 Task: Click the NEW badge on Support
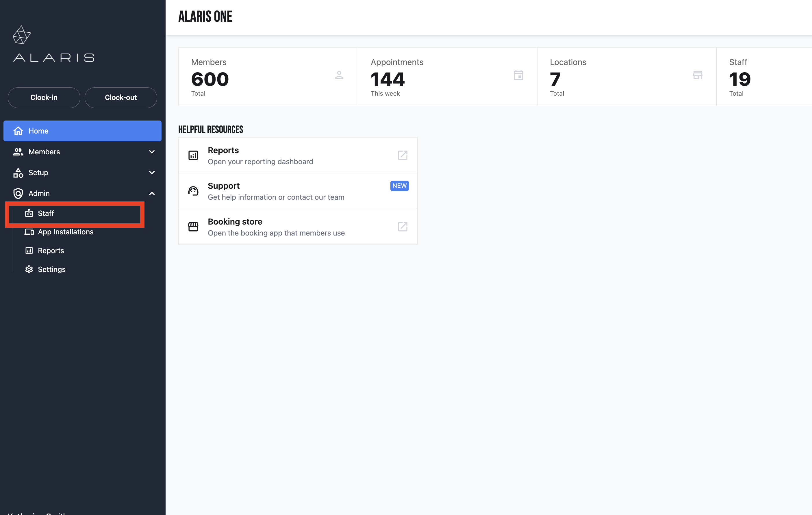tap(399, 186)
